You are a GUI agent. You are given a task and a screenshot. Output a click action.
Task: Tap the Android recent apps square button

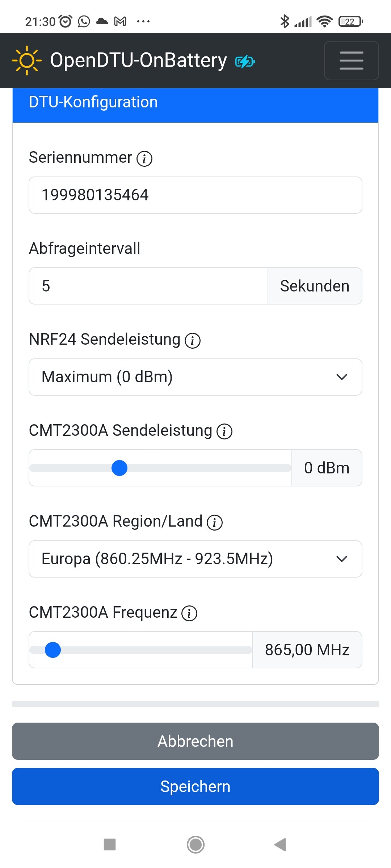pos(110,845)
